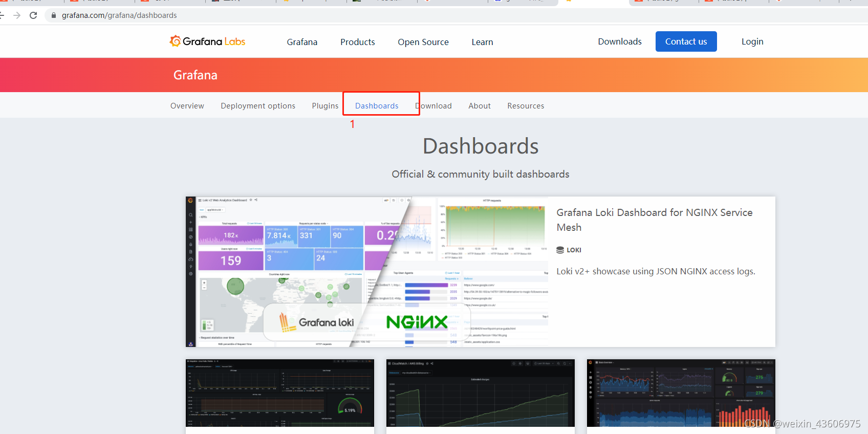Click the Loki stack icon label

[569, 250]
